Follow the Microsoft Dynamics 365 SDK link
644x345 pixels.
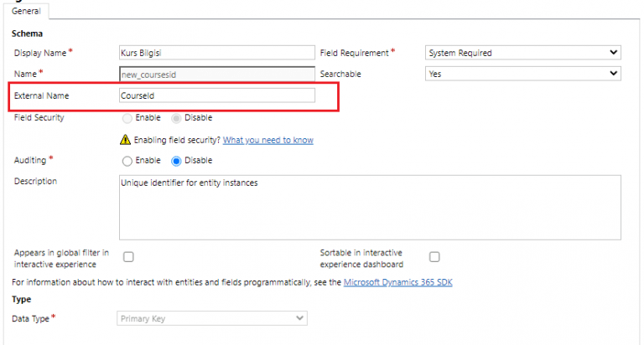(398, 283)
